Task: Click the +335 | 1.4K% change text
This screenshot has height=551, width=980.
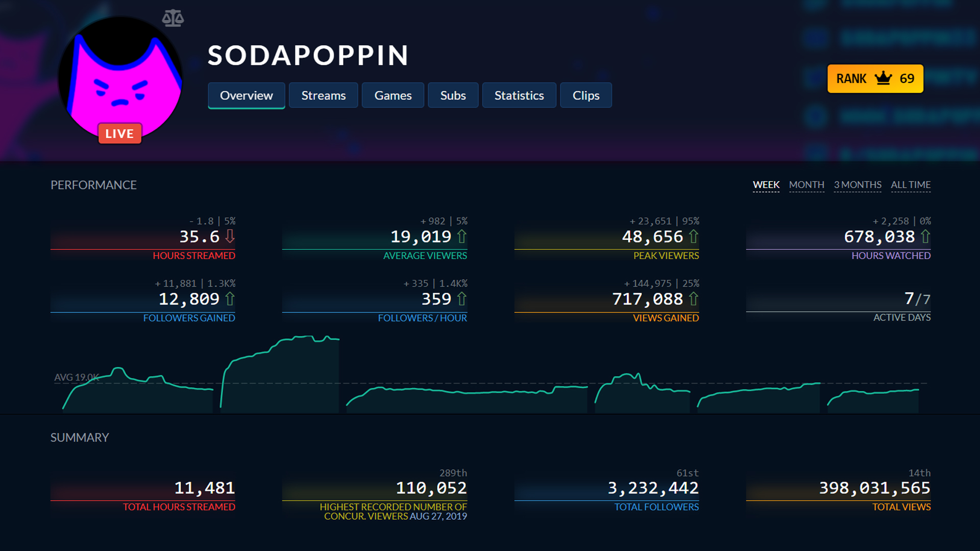Action: 435,283
